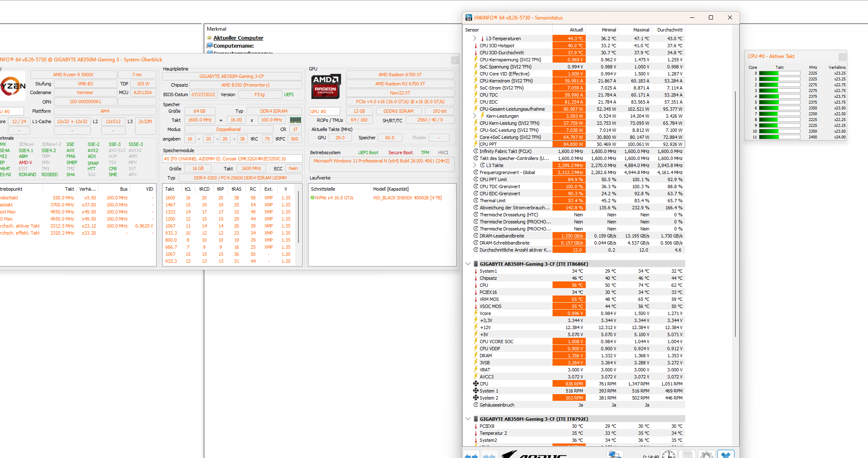This screenshot has width=868, height=458.
Task: Click the Aktueller Computer link
Action: click(x=238, y=38)
